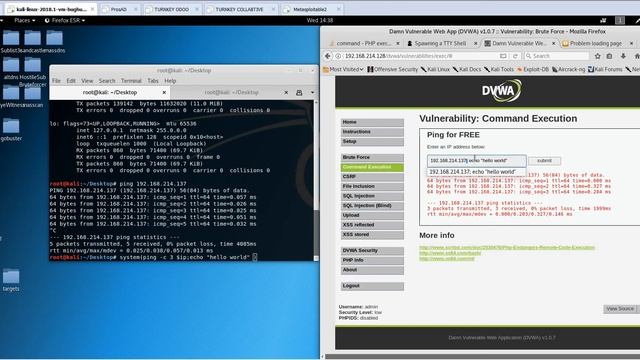
Task: Open the terminal Search menu
Action: click(x=107, y=81)
